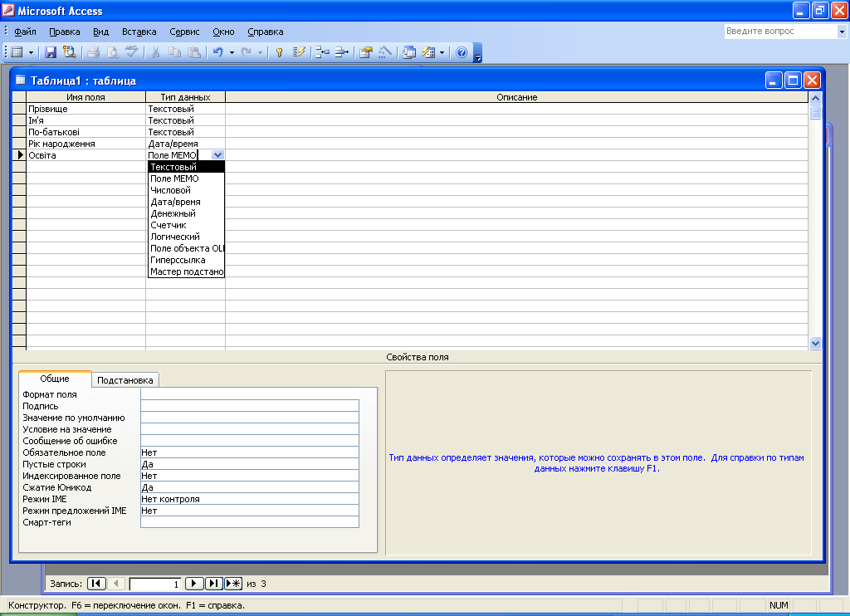Click the Рік народження field name cell
The height and width of the screenshot is (616, 850).
pyautogui.click(x=86, y=144)
